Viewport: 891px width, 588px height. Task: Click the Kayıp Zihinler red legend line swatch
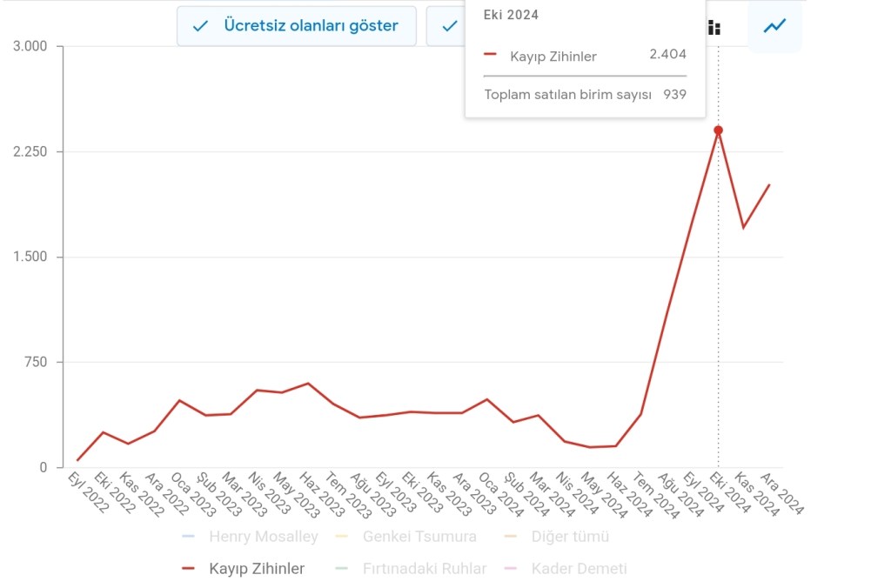tap(189, 569)
